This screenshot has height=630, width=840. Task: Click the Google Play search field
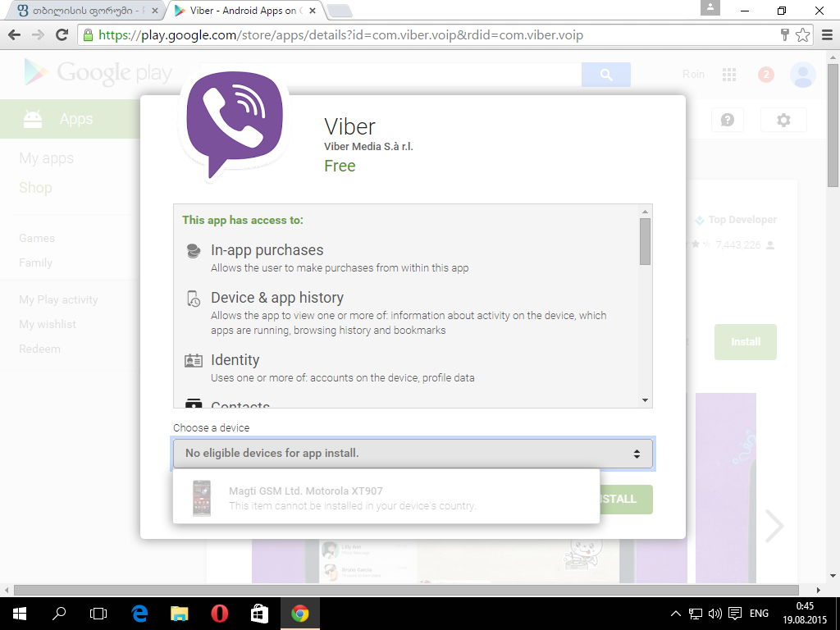pyautogui.click(x=391, y=75)
